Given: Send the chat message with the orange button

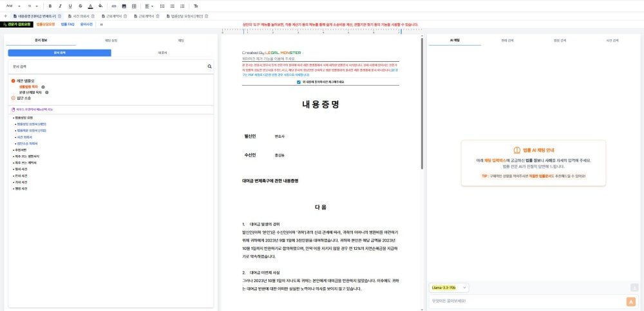Looking at the screenshot, I should (630, 301).
